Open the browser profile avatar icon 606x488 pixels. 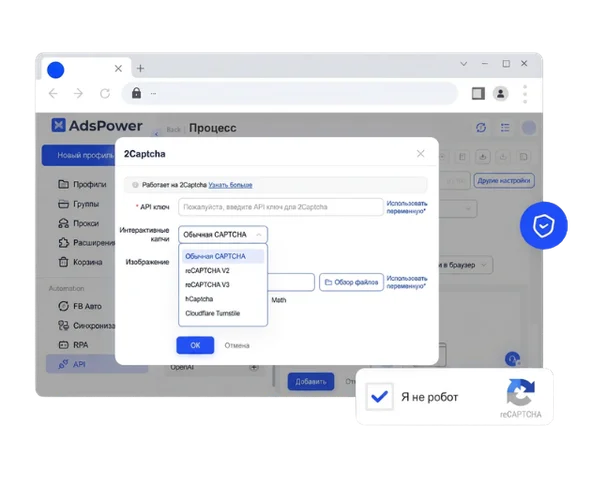click(500, 94)
